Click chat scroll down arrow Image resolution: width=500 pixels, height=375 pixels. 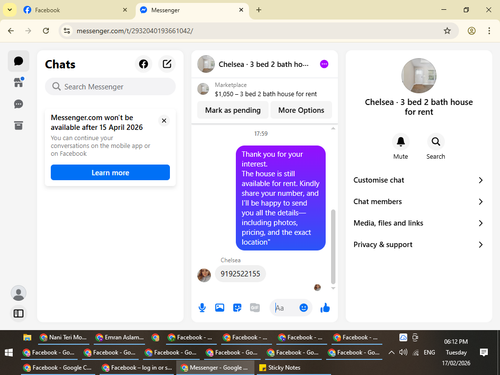tap(333, 288)
